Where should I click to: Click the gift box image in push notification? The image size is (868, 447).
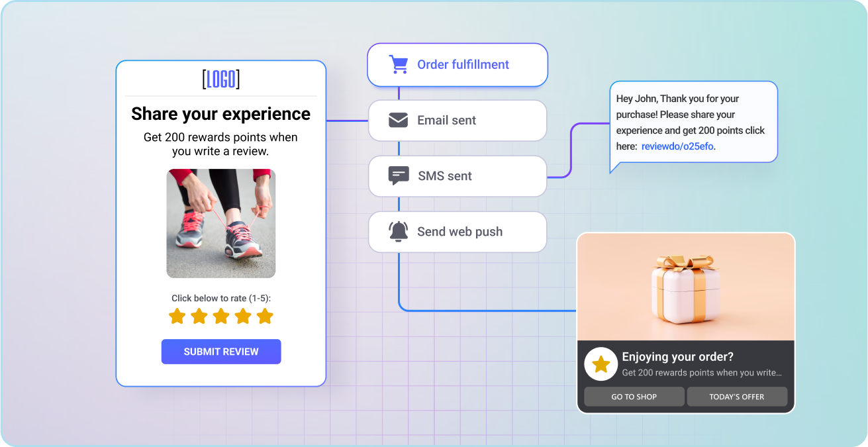[x=686, y=287]
